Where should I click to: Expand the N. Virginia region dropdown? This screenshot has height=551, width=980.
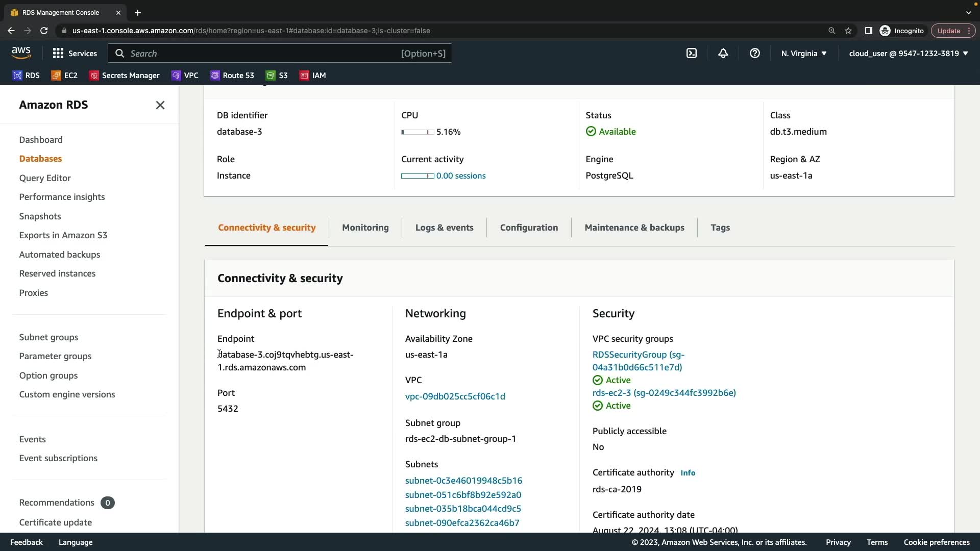803,53
